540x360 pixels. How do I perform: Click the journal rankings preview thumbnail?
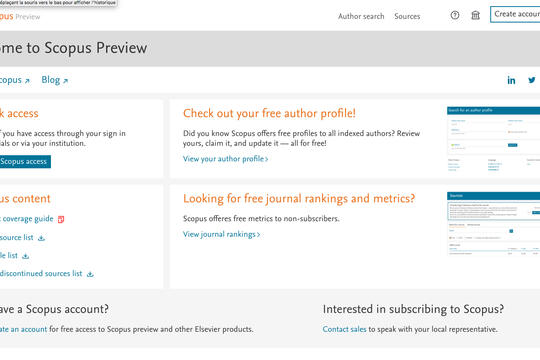(493, 224)
